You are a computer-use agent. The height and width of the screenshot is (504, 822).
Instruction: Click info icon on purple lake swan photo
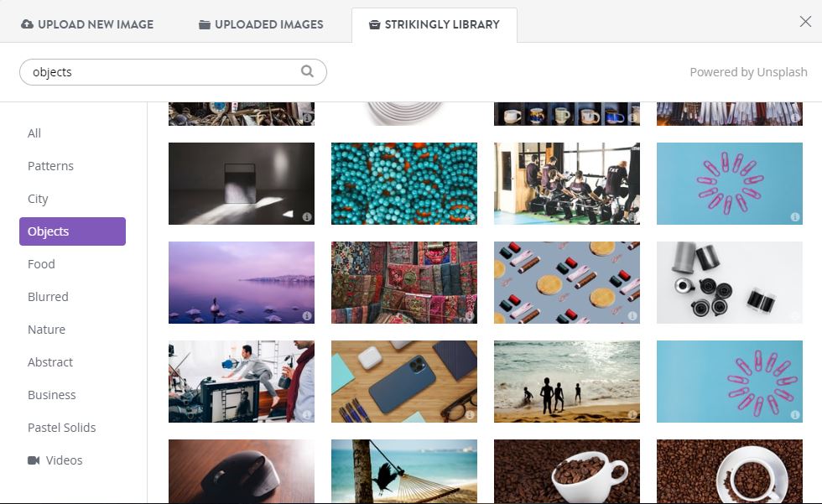[x=307, y=316]
